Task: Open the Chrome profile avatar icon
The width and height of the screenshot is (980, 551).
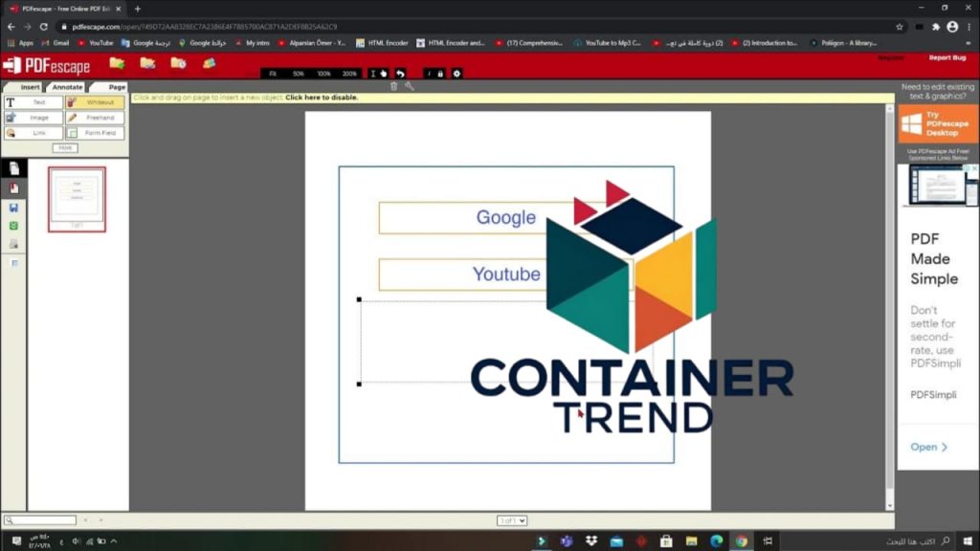Action: [952, 27]
